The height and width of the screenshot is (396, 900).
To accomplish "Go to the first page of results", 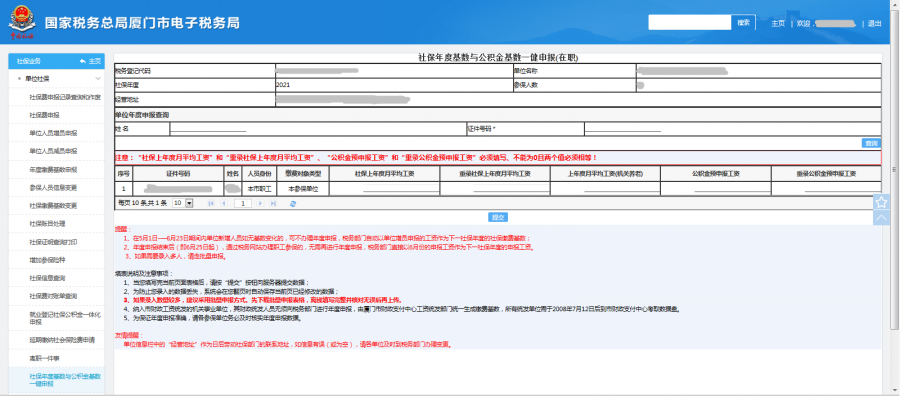I will (x=211, y=203).
